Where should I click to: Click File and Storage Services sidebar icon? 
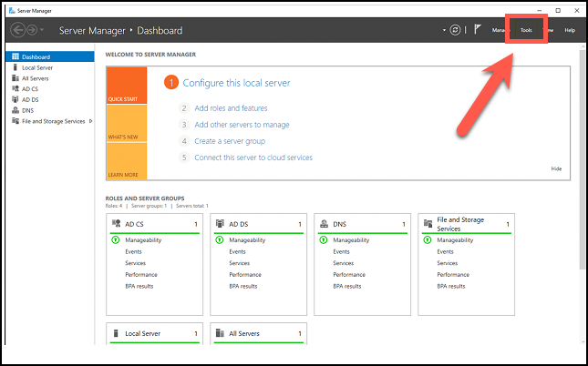(15, 120)
